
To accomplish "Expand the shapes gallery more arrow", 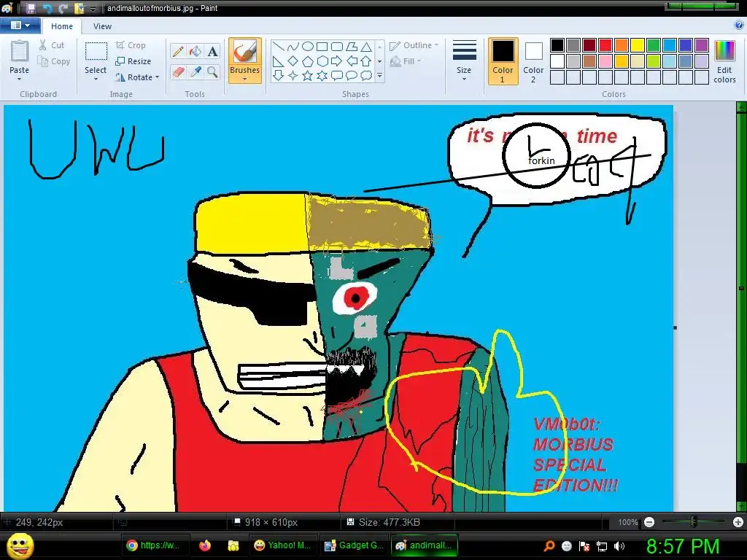I will pyautogui.click(x=379, y=75).
